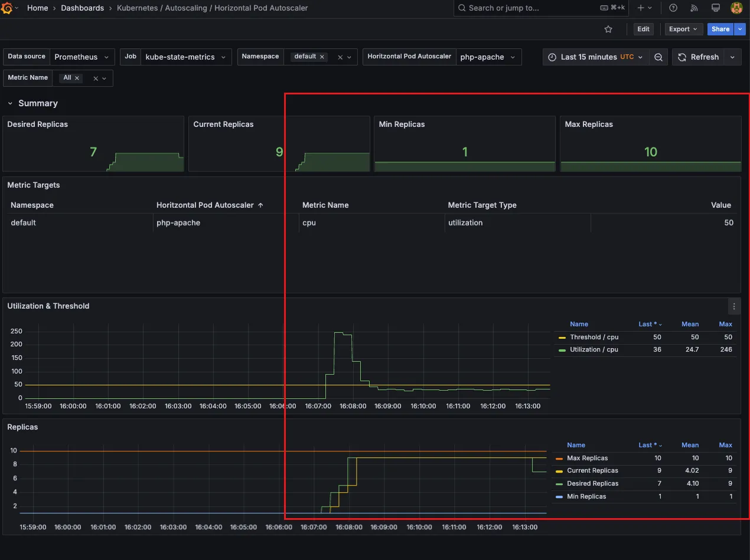Click the Replicas panel title
This screenshot has height=560, width=750.
(x=22, y=427)
